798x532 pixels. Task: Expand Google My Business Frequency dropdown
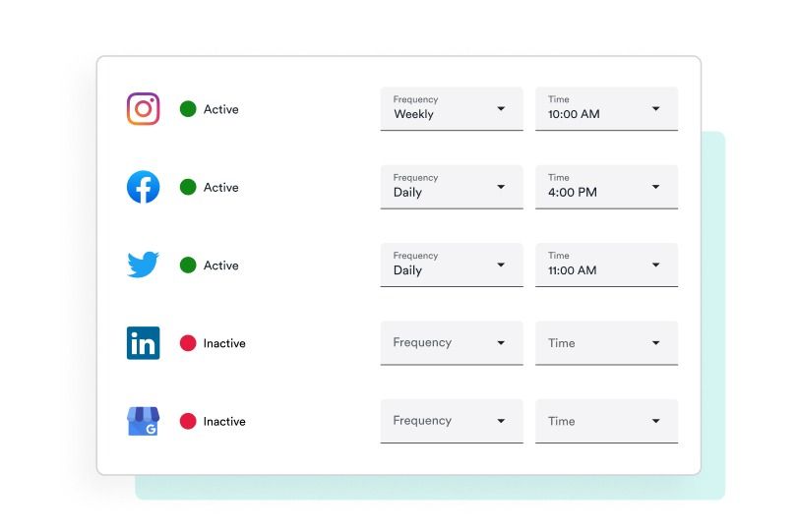[452, 421]
